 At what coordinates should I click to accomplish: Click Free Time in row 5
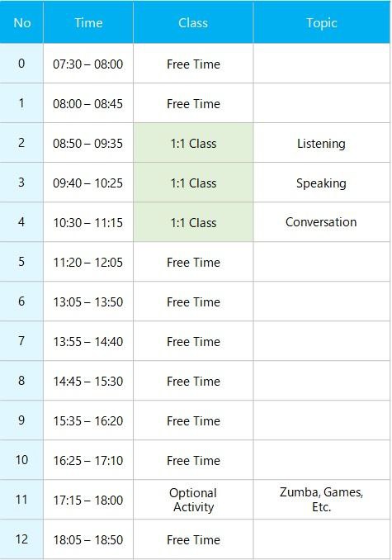coord(193,262)
